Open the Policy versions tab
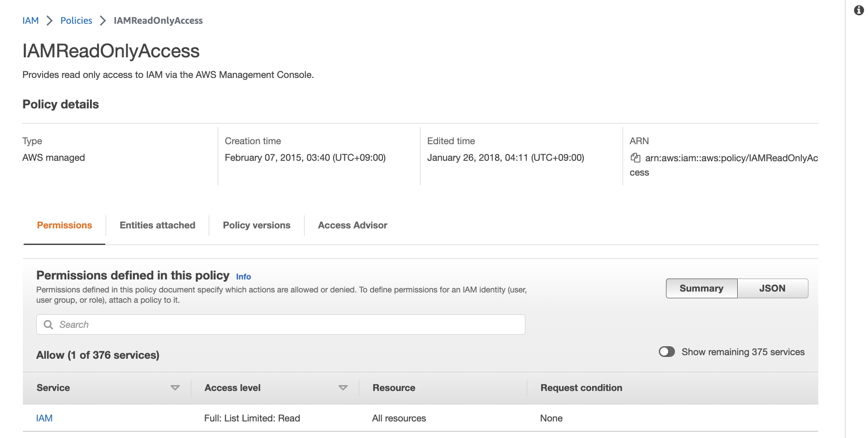The width and height of the screenshot is (868, 438). click(257, 225)
